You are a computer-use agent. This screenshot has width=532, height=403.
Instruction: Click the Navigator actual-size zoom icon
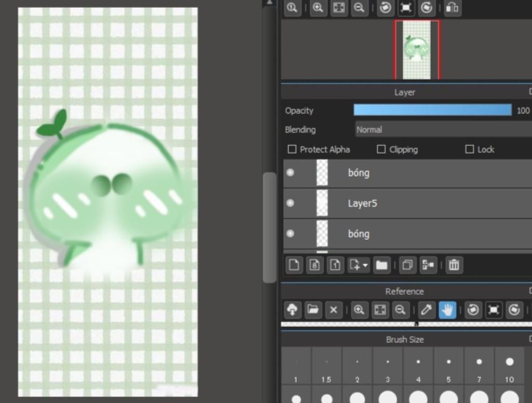292,7
